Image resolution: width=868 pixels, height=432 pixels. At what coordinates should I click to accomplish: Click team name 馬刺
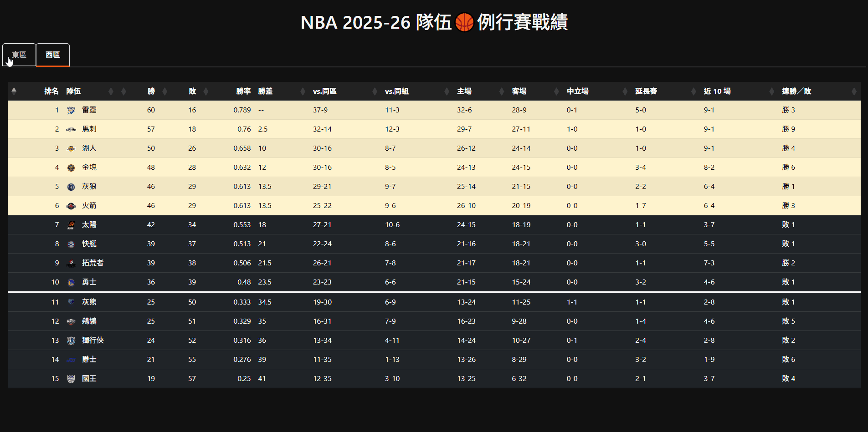tap(89, 129)
